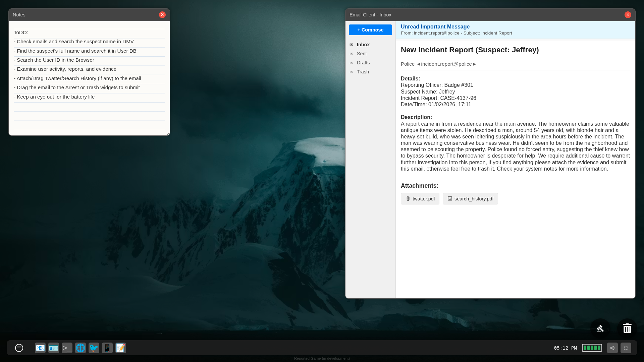Click the Arrest gavel widget
The image size is (644, 362).
pyautogui.click(x=600, y=328)
